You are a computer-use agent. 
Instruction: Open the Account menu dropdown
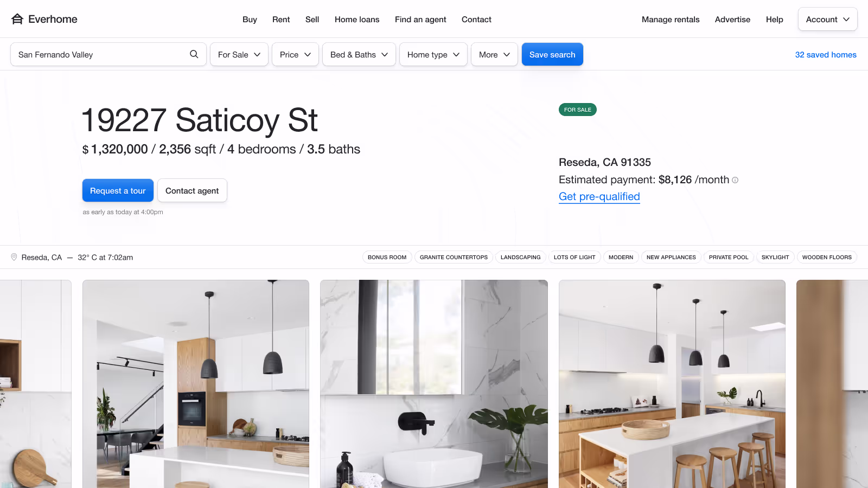[x=827, y=19]
